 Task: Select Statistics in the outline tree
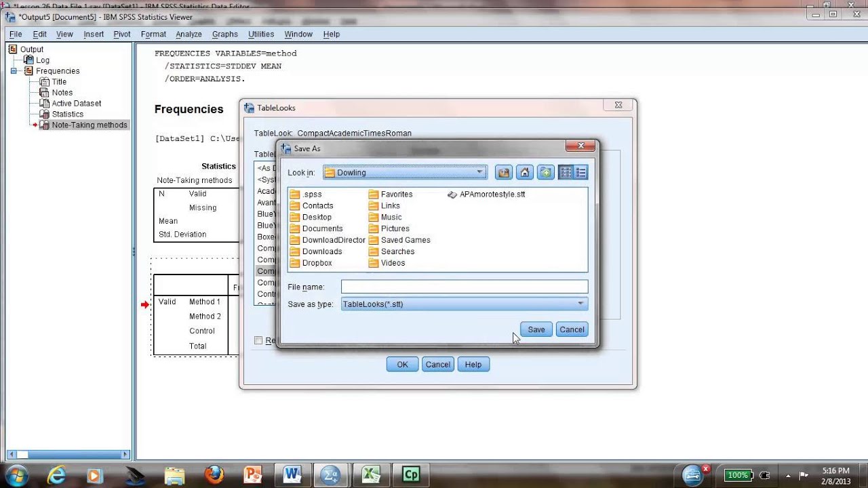(62, 115)
